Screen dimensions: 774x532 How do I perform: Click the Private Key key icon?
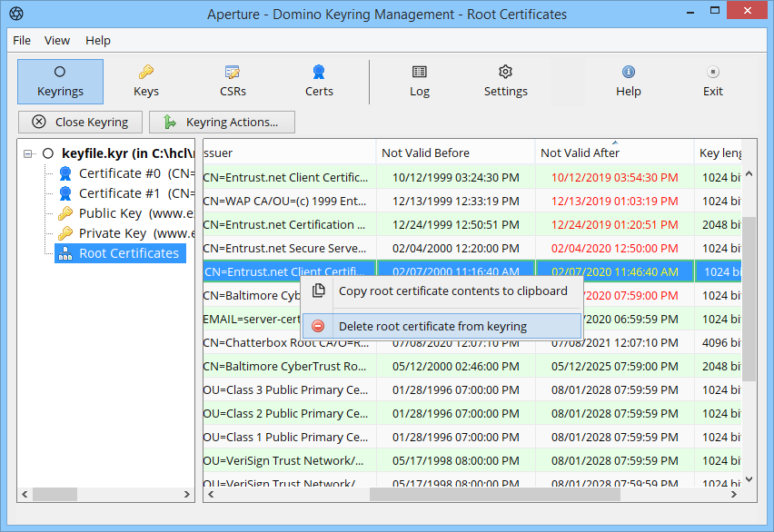tap(65, 233)
